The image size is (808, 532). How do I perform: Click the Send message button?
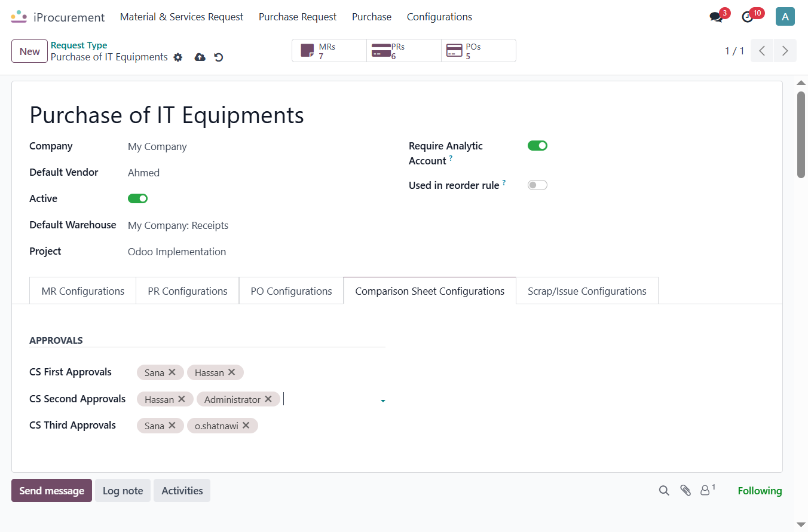coord(51,491)
